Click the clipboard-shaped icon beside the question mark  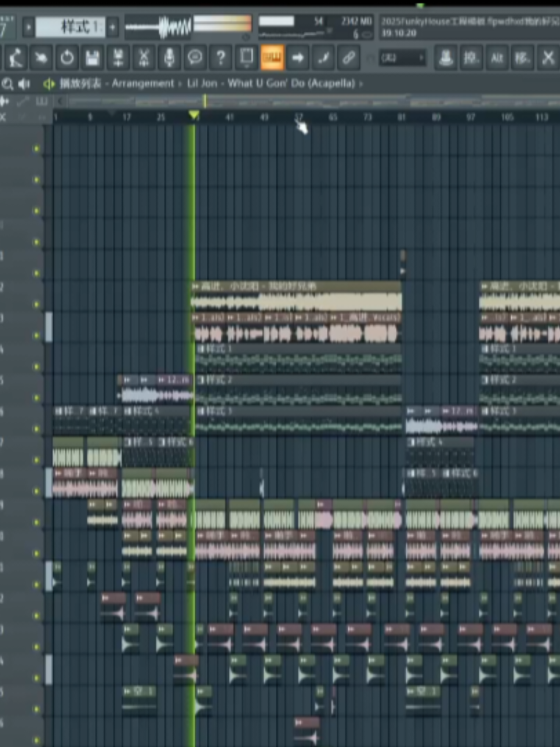(246, 58)
